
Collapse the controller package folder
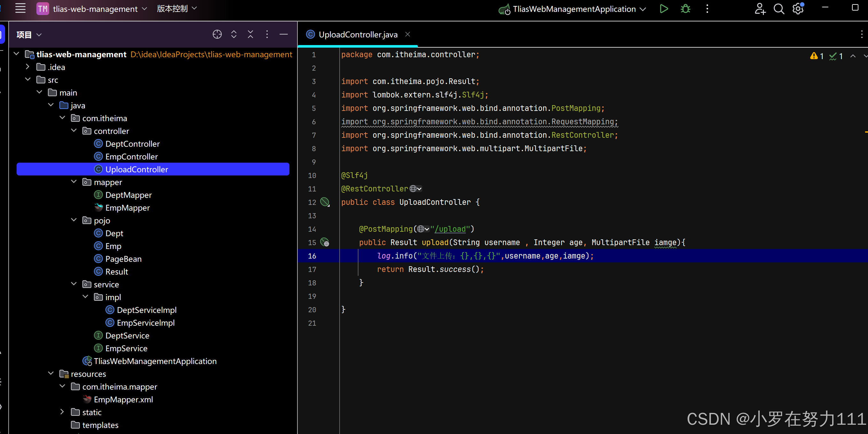point(74,131)
